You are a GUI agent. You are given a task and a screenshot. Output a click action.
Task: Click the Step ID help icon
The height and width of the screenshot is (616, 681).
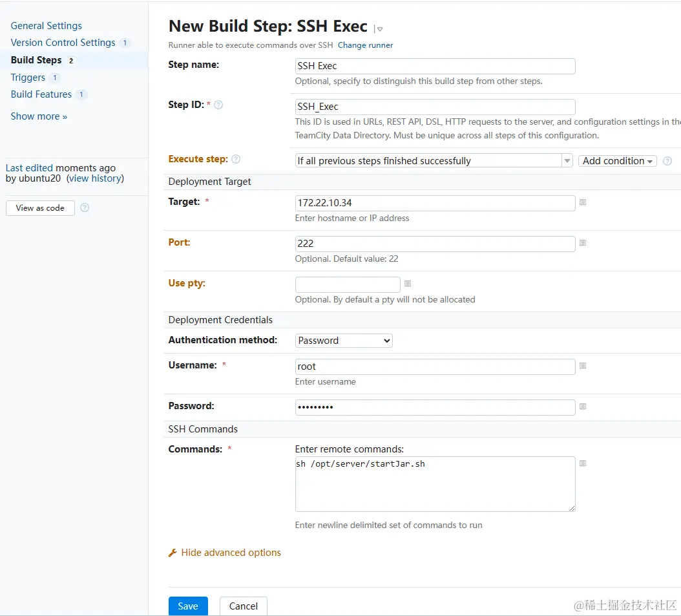pyautogui.click(x=218, y=105)
